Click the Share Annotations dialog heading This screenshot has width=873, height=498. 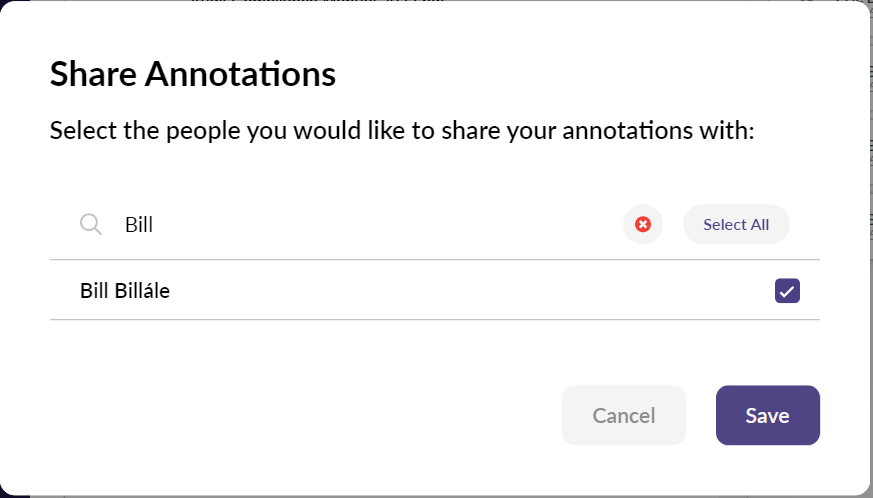point(193,74)
